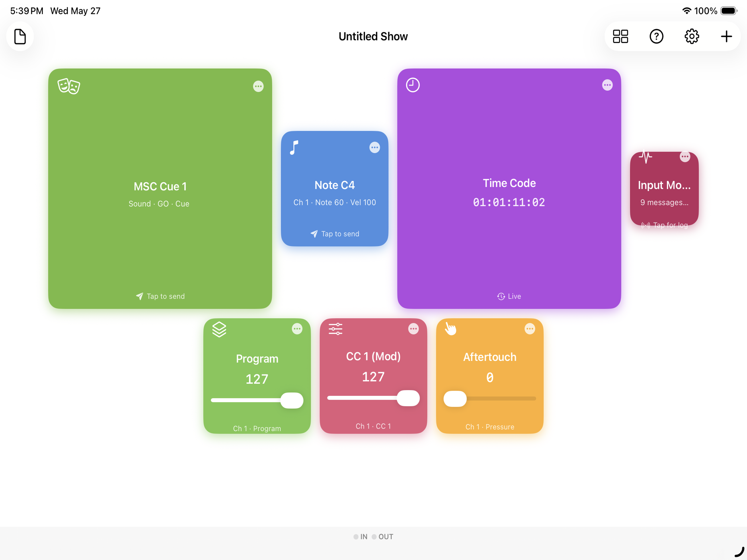
Task: Click the 'Ch 1 · Pressure' label
Action: pyautogui.click(x=490, y=427)
